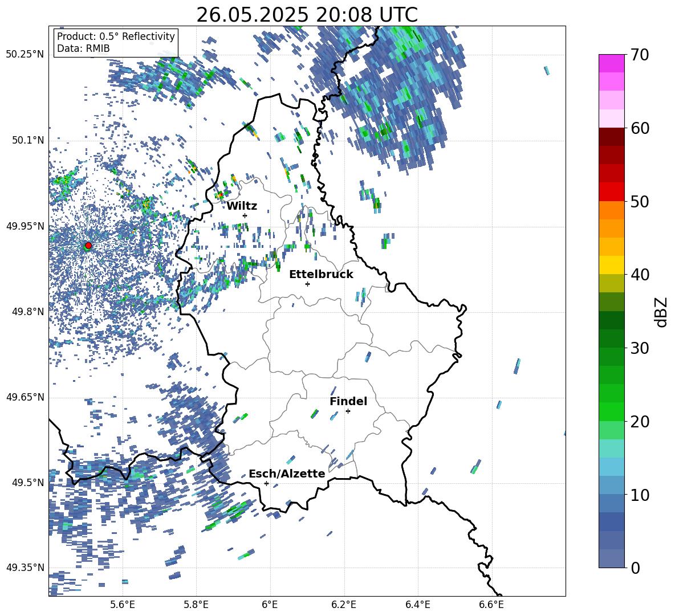Click the Wiltz station cross marker
This screenshot has height=616, width=675.
tap(245, 215)
